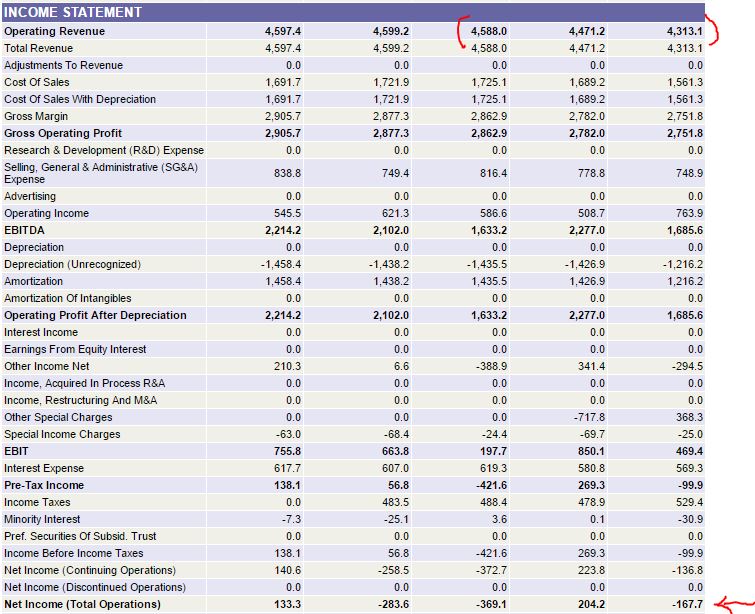This screenshot has width=755, height=614.
Task: Select Pref. Securities Of Subsid. Trust label
Action: [80, 536]
